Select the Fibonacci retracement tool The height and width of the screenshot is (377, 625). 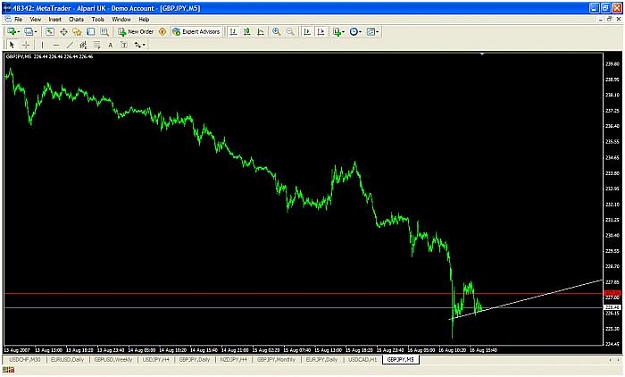tap(97, 45)
